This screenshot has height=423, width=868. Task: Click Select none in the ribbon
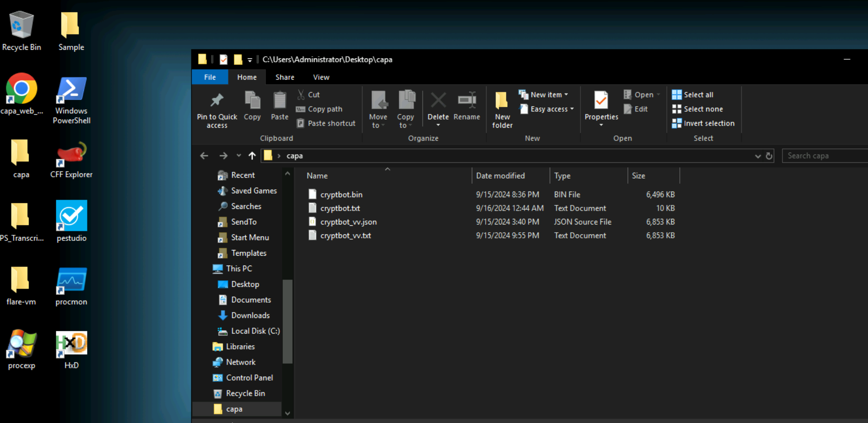point(702,109)
